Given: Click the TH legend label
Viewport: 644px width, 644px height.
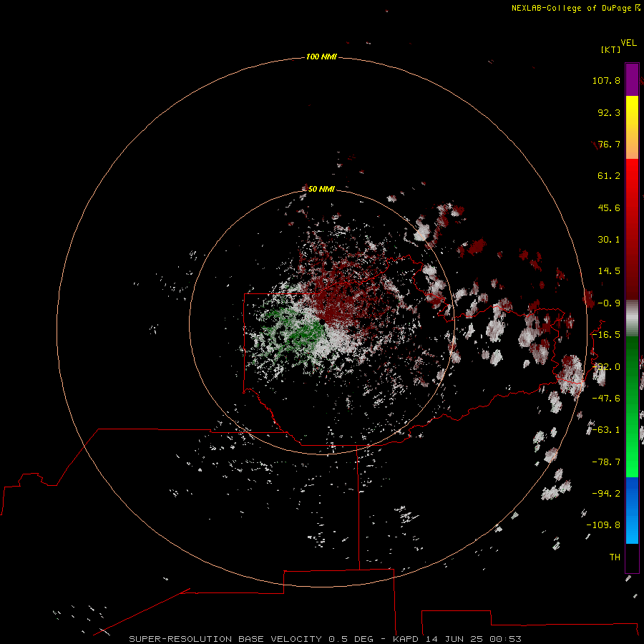Looking at the screenshot, I should [615, 557].
